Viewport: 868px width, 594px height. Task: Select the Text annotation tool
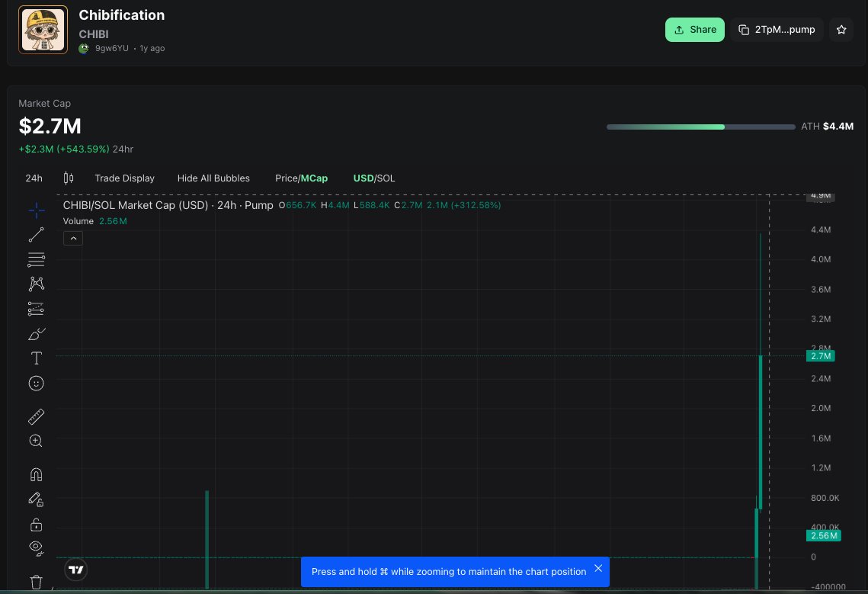coord(36,358)
